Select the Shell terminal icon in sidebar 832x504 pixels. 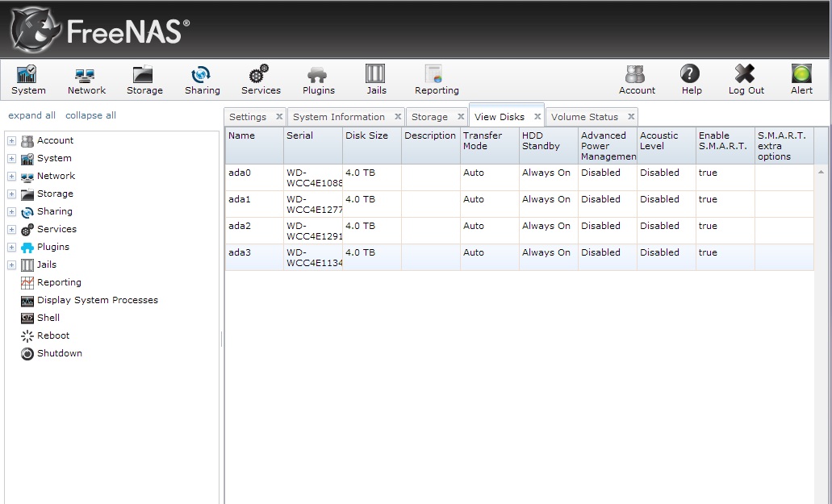[27, 318]
